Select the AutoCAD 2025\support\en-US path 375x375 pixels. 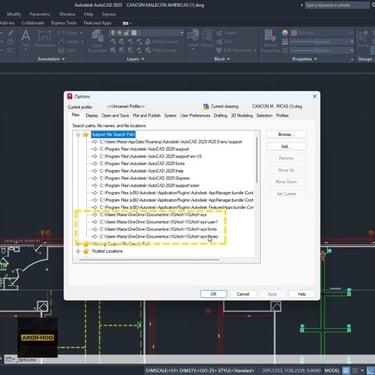coord(151,156)
